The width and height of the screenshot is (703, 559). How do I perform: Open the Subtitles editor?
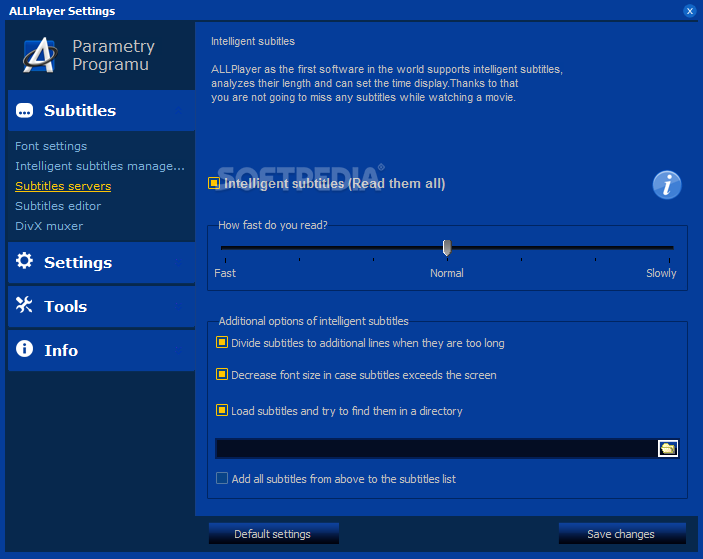click(58, 206)
